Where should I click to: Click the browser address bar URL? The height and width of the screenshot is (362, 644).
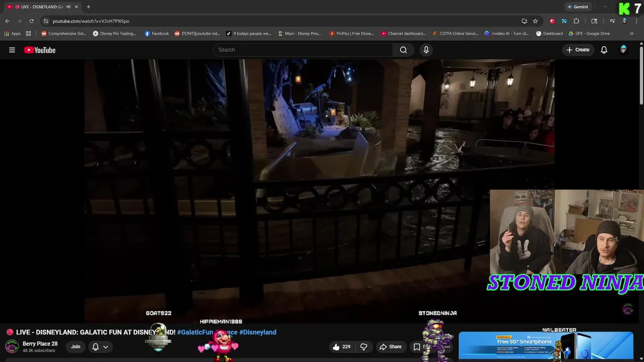(91, 21)
